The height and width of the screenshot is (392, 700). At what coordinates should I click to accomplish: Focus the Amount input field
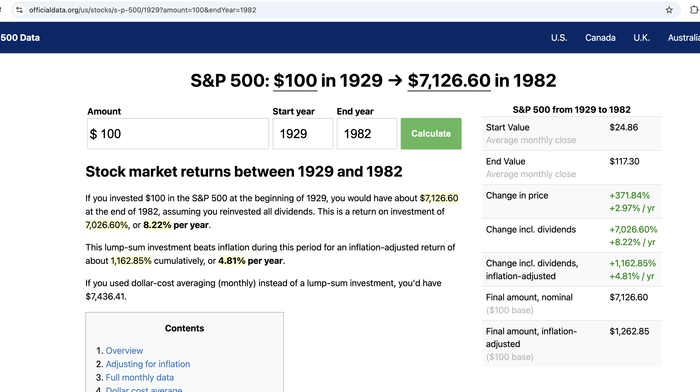(178, 133)
